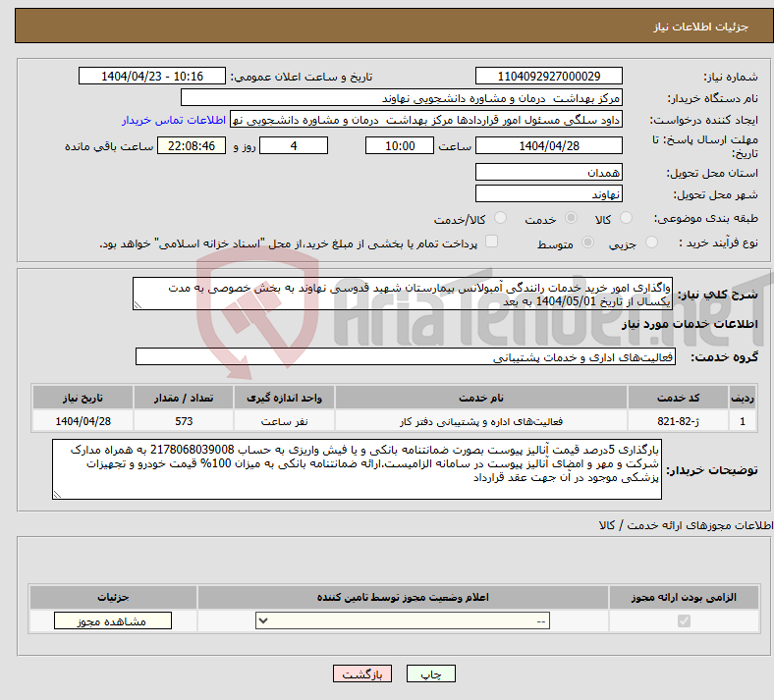Click the remaining time field 22:08:46

(x=192, y=145)
